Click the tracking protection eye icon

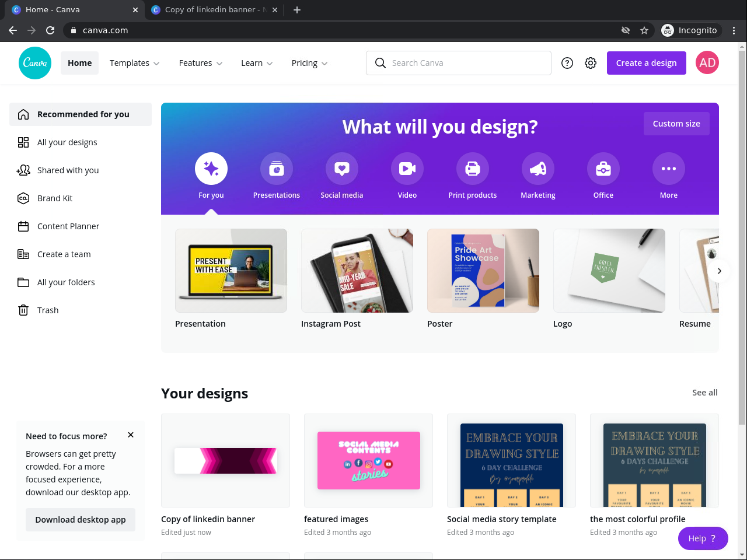pos(626,30)
